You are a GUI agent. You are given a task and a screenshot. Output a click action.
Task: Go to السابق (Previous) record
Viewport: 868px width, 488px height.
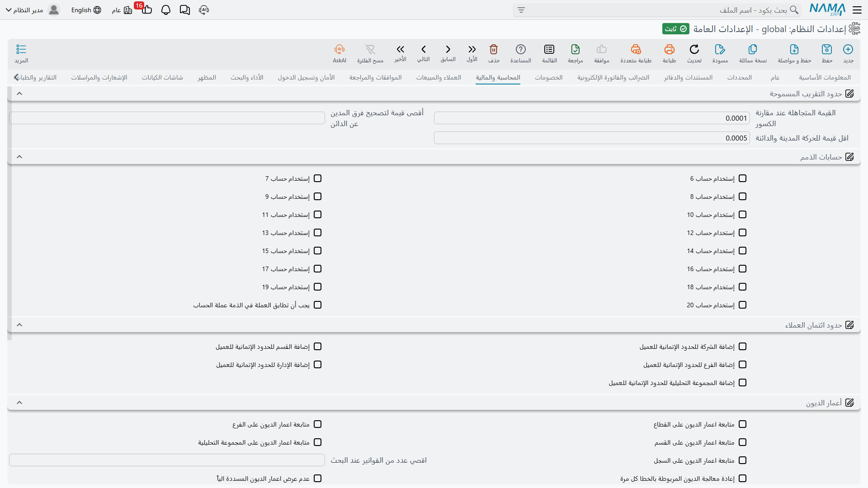coord(448,49)
